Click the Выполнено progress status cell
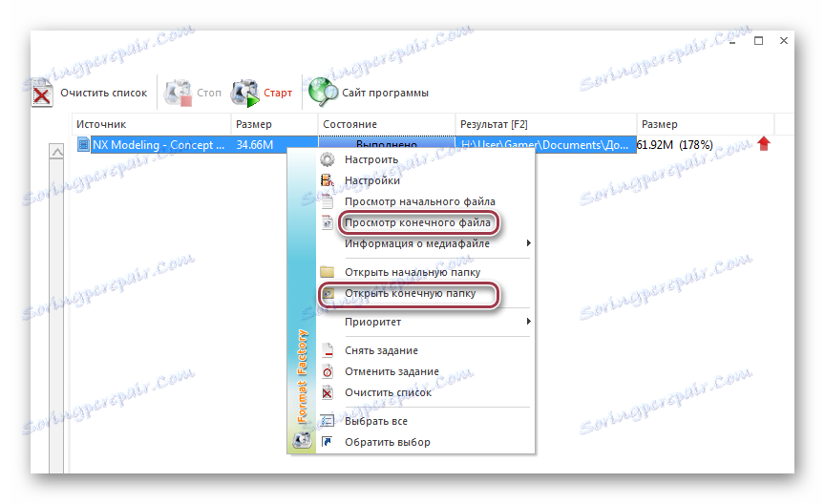825x504 pixels. click(387, 143)
